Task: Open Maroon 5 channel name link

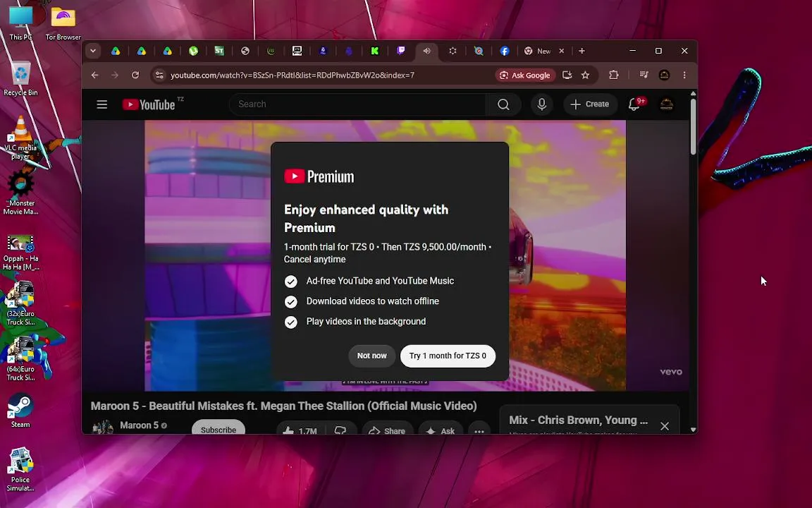Action: click(x=140, y=425)
